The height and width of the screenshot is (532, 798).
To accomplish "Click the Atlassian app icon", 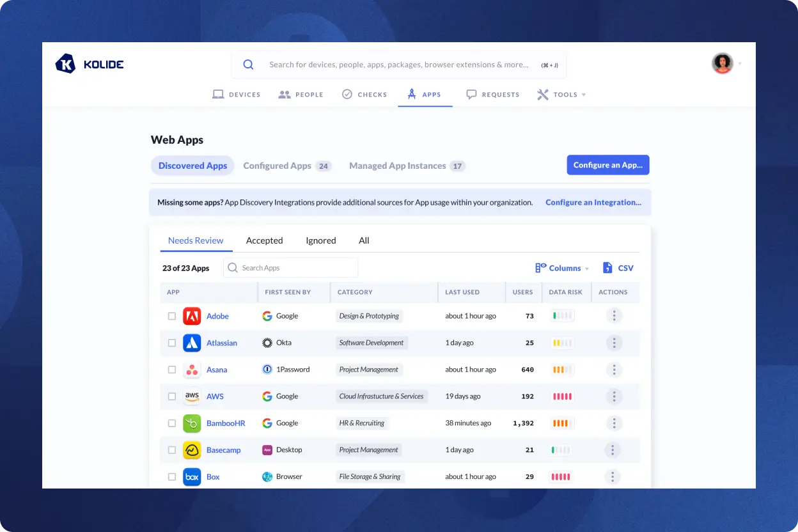I will point(192,343).
